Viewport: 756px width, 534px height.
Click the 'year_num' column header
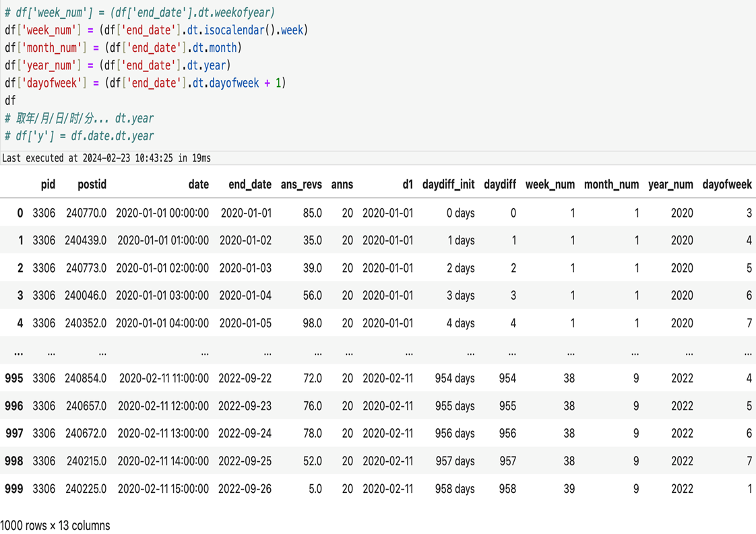(x=670, y=185)
